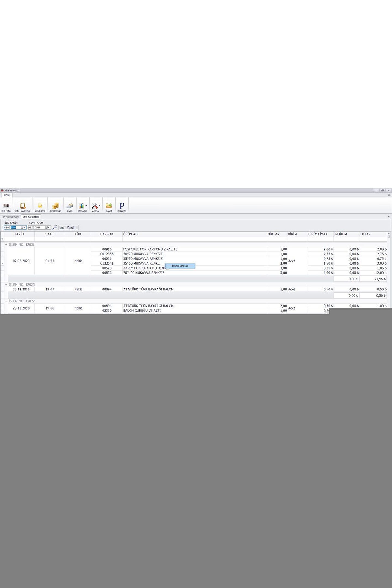Collapse the ribbon with the top-right arrow
Screen dimensions: 392x588
tap(389, 195)
